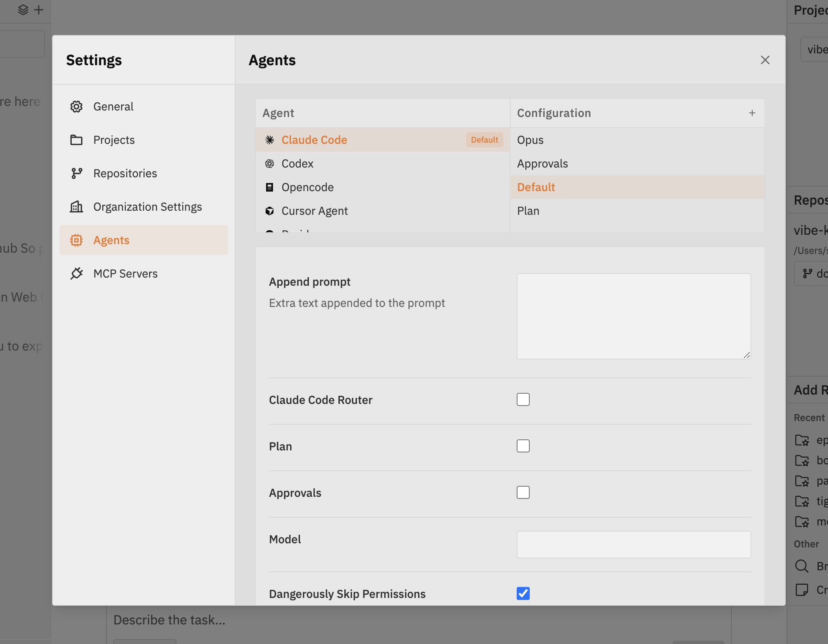The width and height of the screenshot is (828, 644).
Task: Click the Opencode terminal icon
Action: pos(269,187)
